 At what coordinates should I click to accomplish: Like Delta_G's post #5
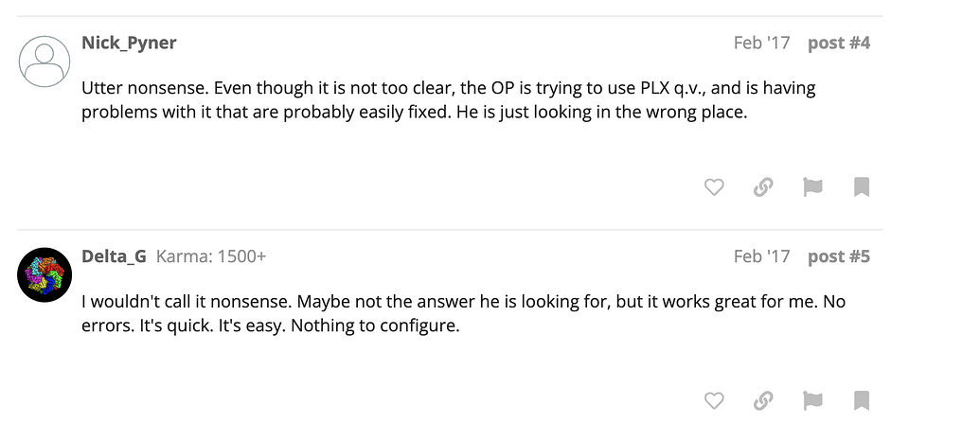coord(714,401)
